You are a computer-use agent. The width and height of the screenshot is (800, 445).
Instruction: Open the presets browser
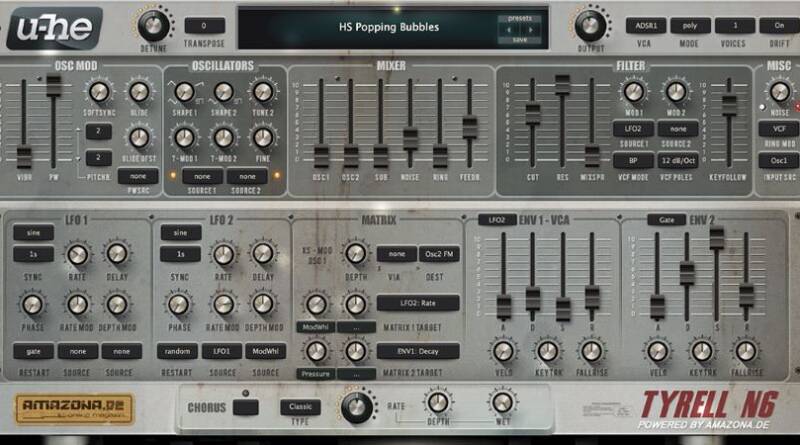[520, 18]
